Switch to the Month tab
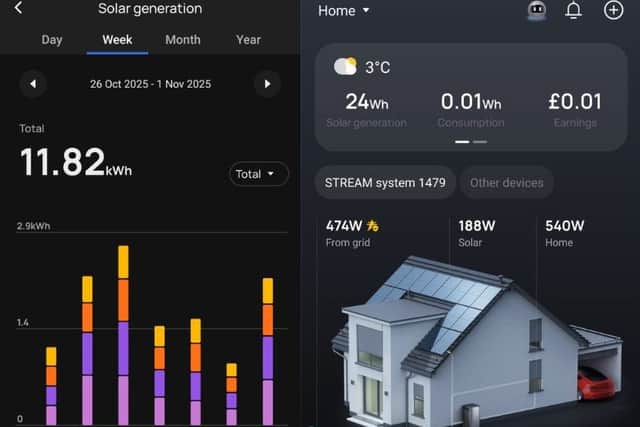The image size is (640, 427). [x=183, y=40]
